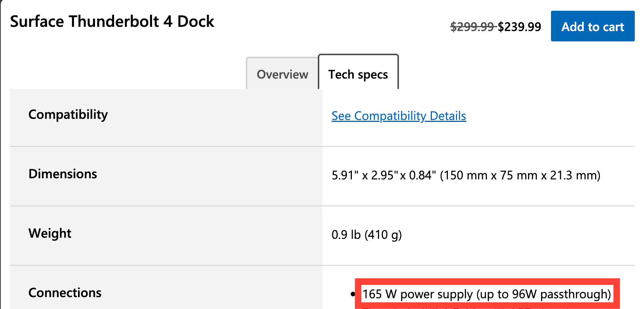
Task: Click the inch dimensions 5.91" x 2.95" x 0.84"
Action: pos(384,176)
